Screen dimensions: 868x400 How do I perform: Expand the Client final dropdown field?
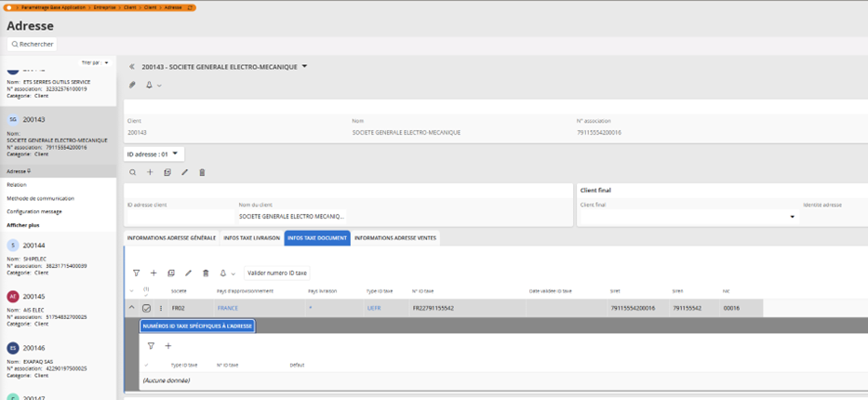tap(793, 217)
